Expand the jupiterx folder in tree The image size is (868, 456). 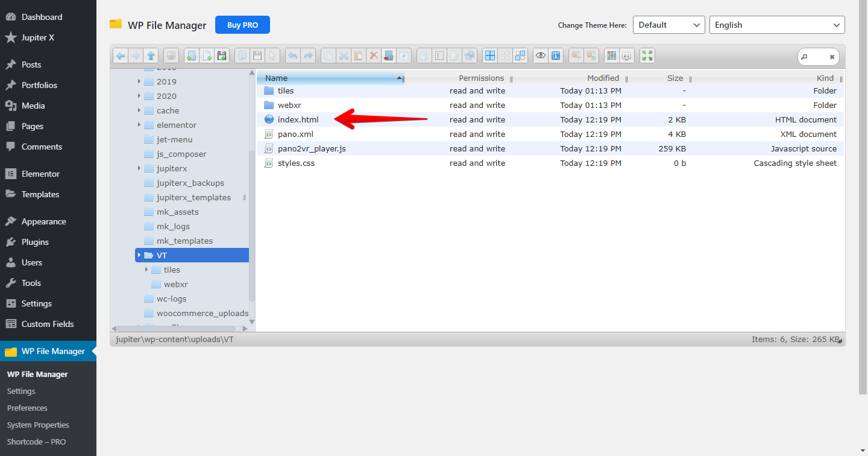139,168
